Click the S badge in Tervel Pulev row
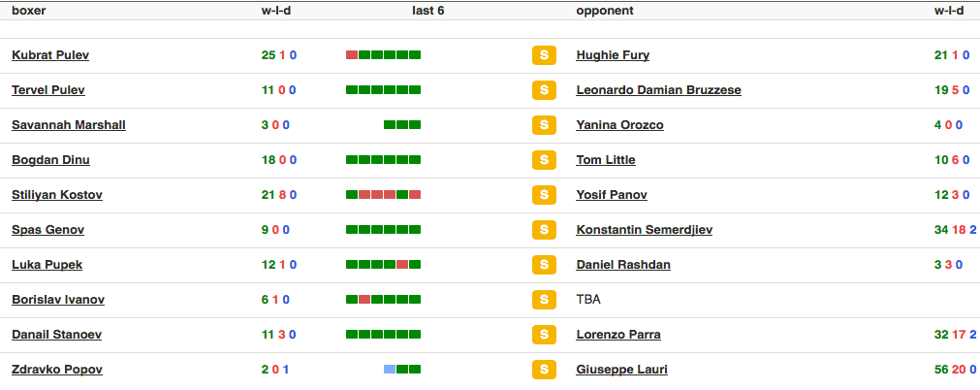 tap(544, 90)
